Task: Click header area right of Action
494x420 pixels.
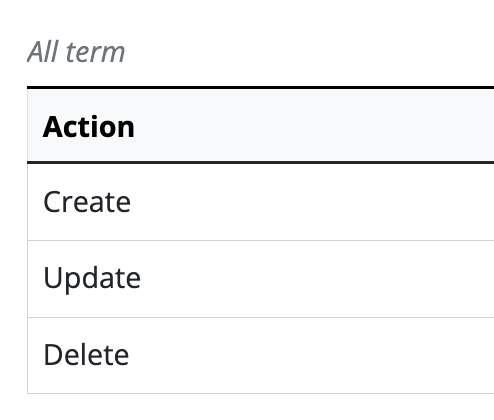Action: [315, 126]
